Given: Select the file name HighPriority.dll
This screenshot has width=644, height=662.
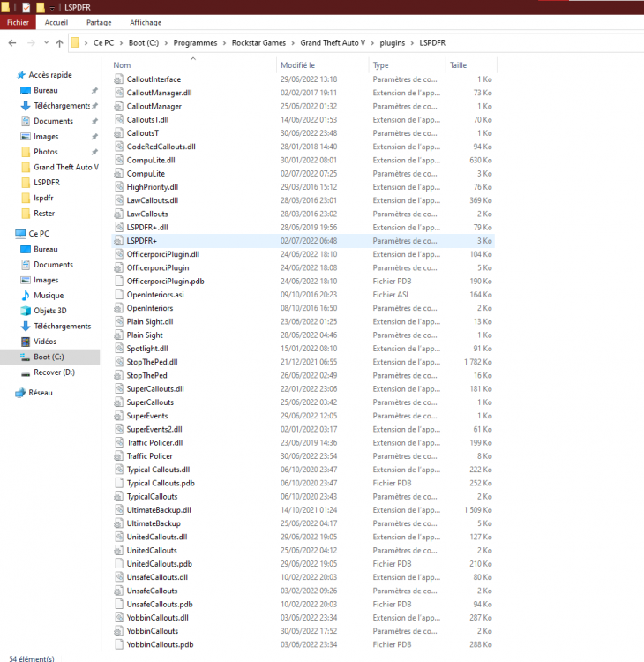Looking at the screenshot, I should (x=153, y=187).
